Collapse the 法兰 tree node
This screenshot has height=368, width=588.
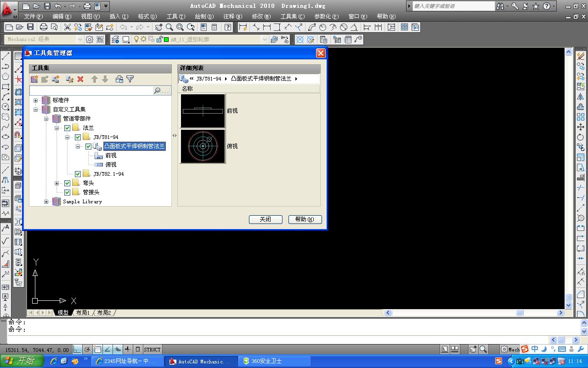(57, 128)
